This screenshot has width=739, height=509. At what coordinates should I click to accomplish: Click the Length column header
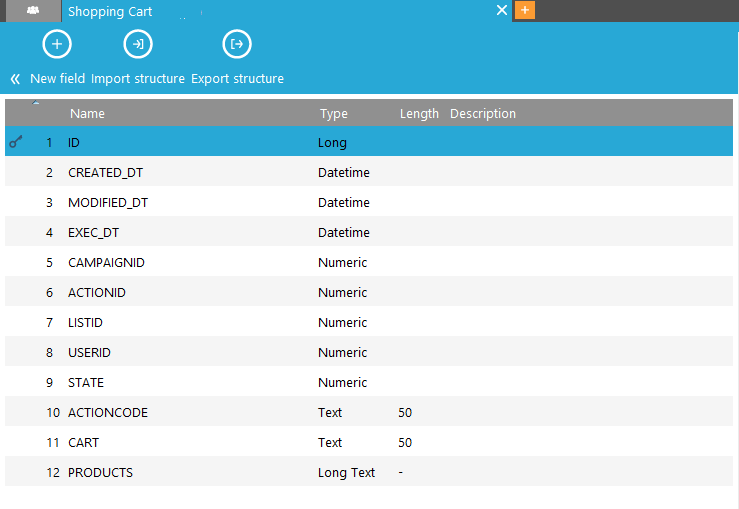[x=419, y=114]
